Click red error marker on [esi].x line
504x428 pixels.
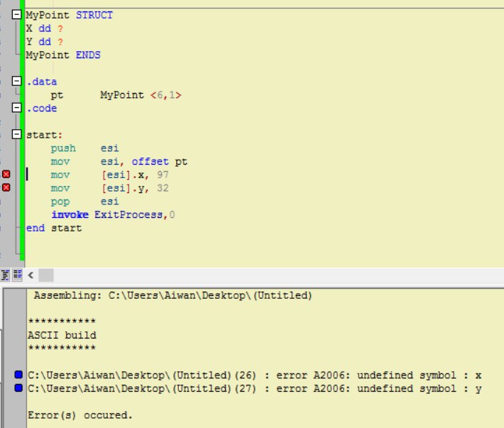click(6, 174)
